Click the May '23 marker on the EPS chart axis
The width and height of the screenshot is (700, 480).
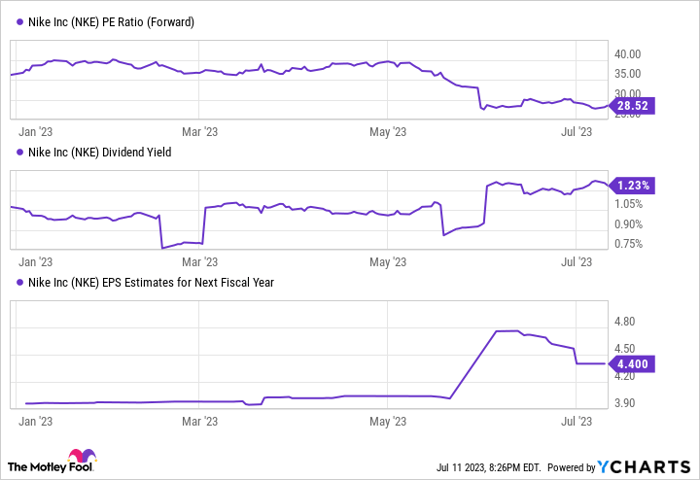pos(387,422)
